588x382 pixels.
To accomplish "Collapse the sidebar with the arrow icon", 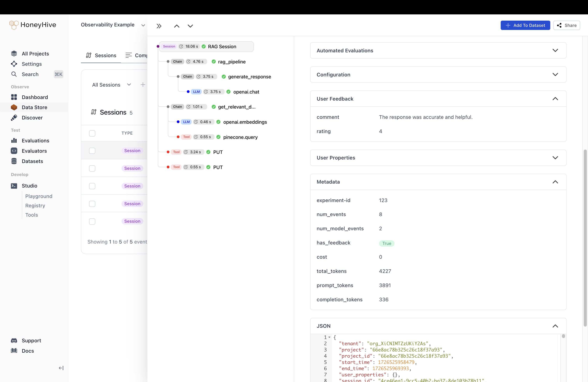I will pos(61,368).
